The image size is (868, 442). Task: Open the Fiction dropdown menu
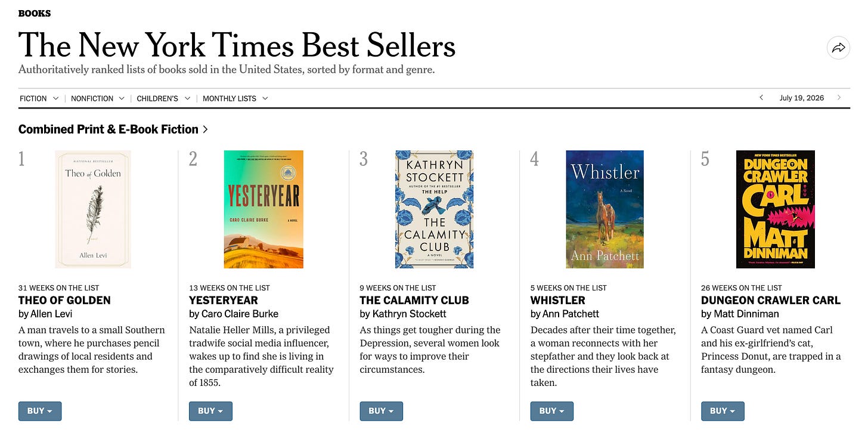[39, 98]
